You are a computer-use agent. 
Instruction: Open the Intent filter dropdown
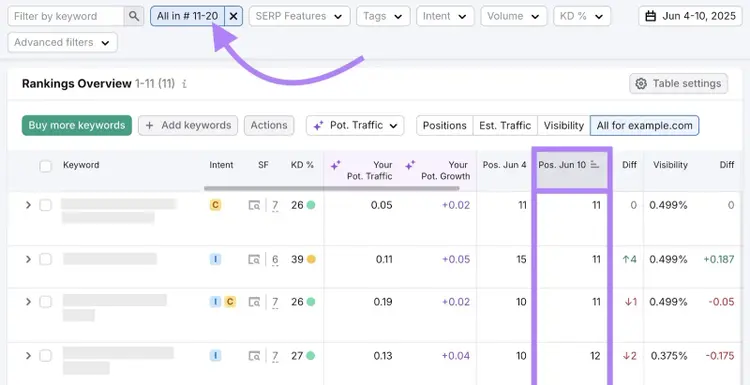coord(445,16)
